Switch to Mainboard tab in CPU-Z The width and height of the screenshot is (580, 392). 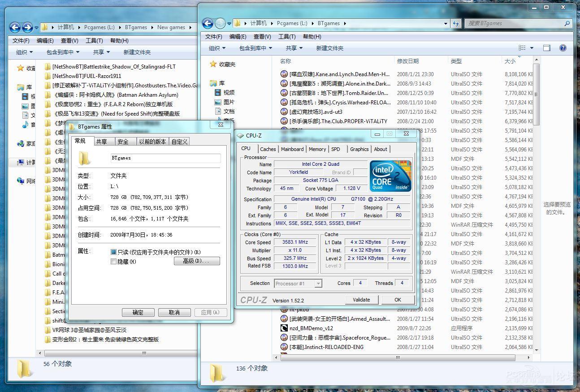[x=292, y=149]
